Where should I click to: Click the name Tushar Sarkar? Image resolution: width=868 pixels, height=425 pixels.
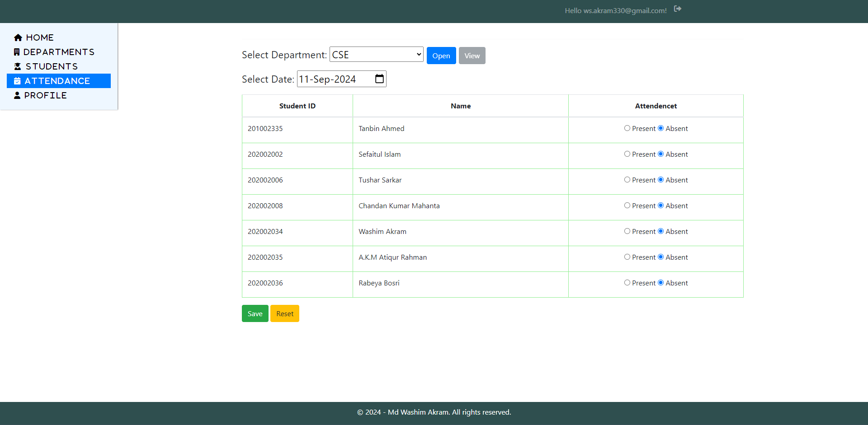[380, 180]
